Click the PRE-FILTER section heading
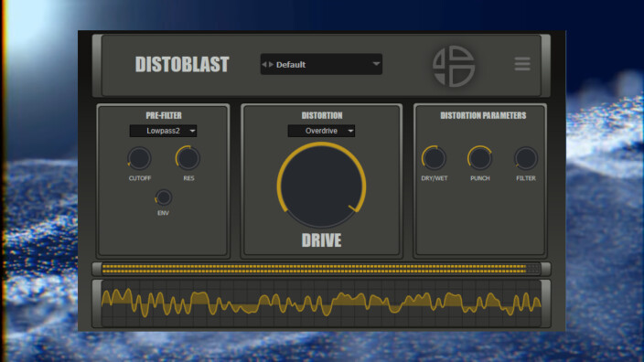The height and width of the screenshot is (362, 644). pyautogui.click(x=164, y=115)
